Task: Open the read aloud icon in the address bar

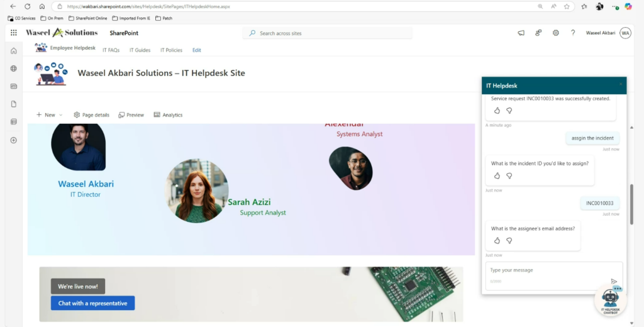Action: coord(553,6)
